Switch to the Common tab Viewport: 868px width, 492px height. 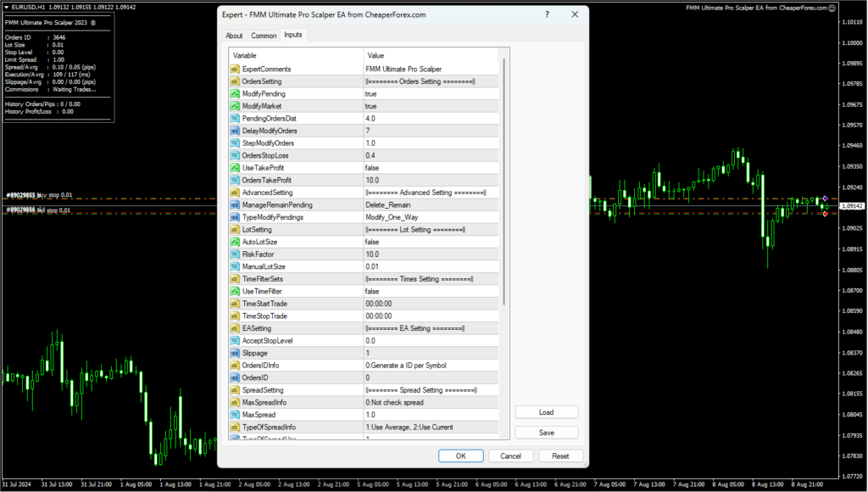[264, 35]
